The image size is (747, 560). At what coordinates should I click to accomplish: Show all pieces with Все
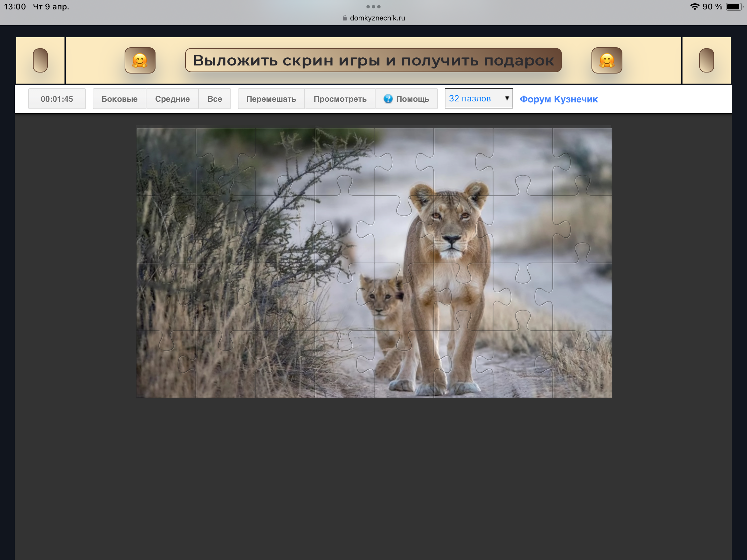214,99
